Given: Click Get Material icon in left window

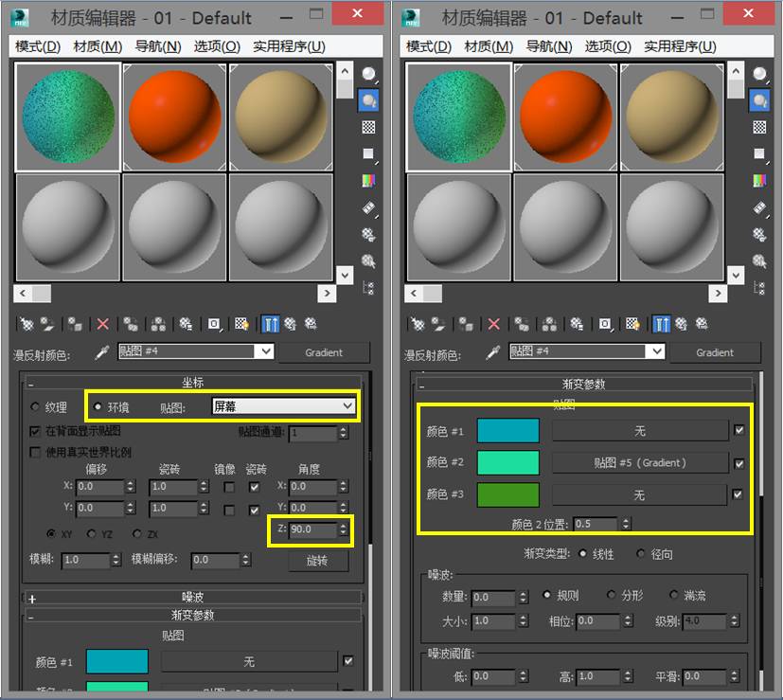Looking at the screenshot, I should (x=26, y=324).
